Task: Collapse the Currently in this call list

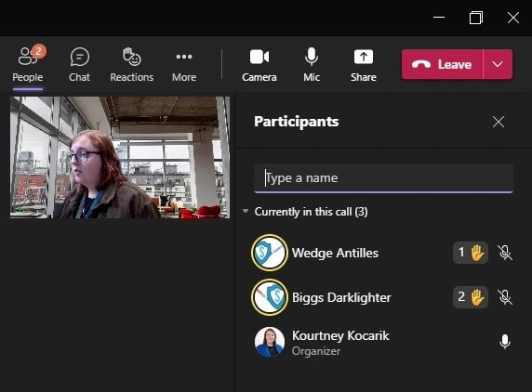Action: coord(246,212)
